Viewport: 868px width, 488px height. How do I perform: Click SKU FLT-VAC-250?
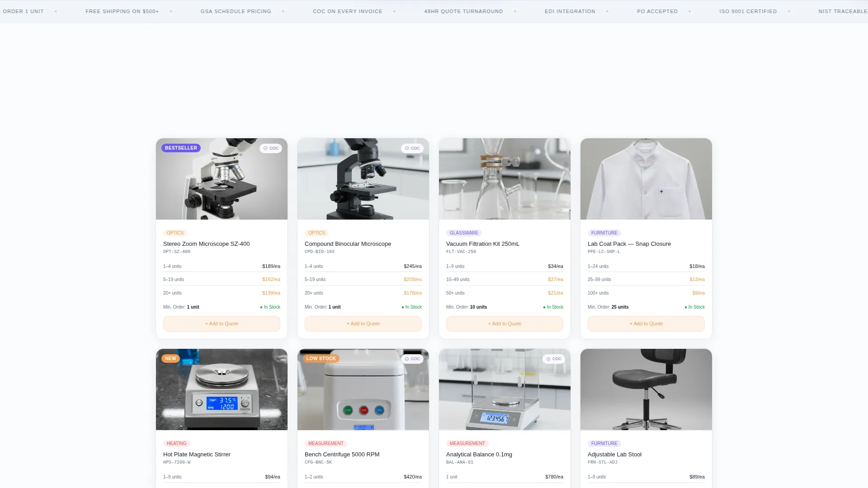(x=461, y=252)
